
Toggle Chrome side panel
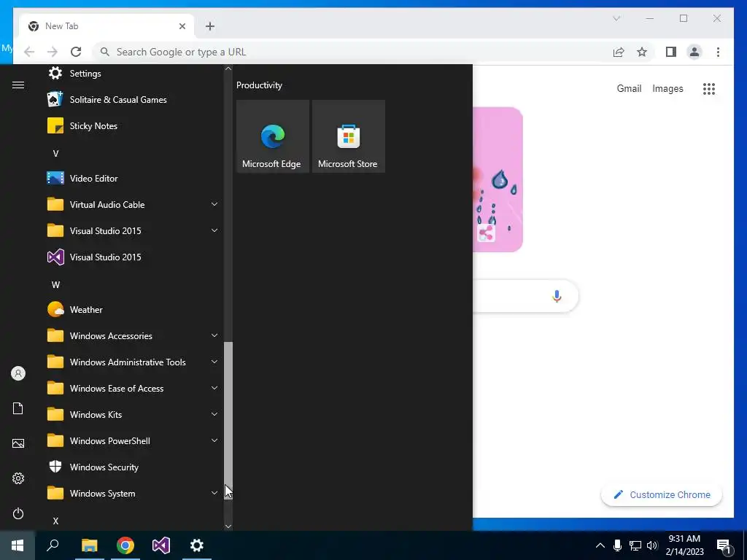tap(671, 52)
